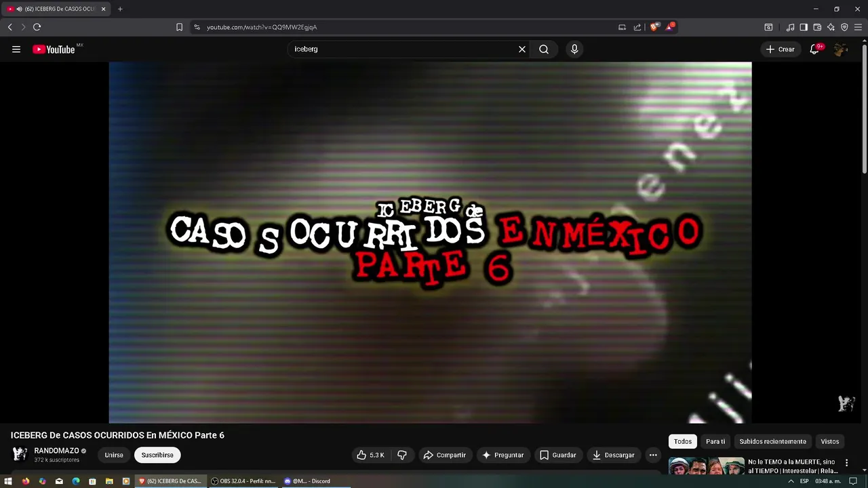Select the Vistos filter chip
868x488 pixels.
point(830,442)
